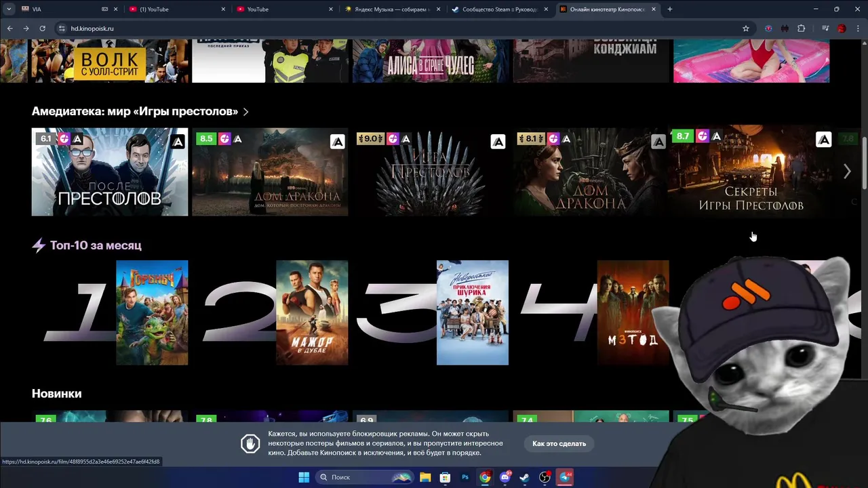Click the lightning icon beside Топ-10 за месяц

[39, 245]
